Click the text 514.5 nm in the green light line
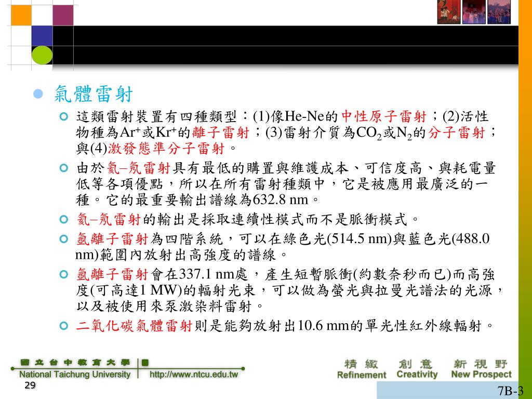The width and height of the screenshot is (532, 399). click(360, 239)
